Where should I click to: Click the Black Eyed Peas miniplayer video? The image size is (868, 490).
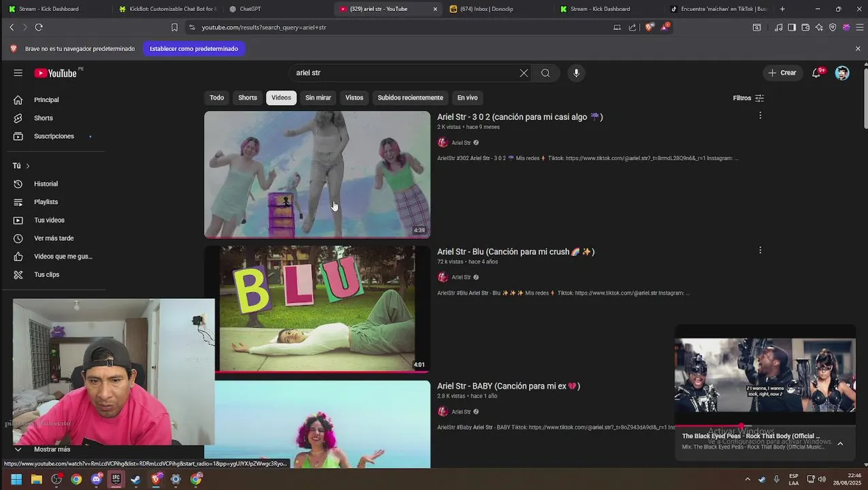[x=765, y=376]
